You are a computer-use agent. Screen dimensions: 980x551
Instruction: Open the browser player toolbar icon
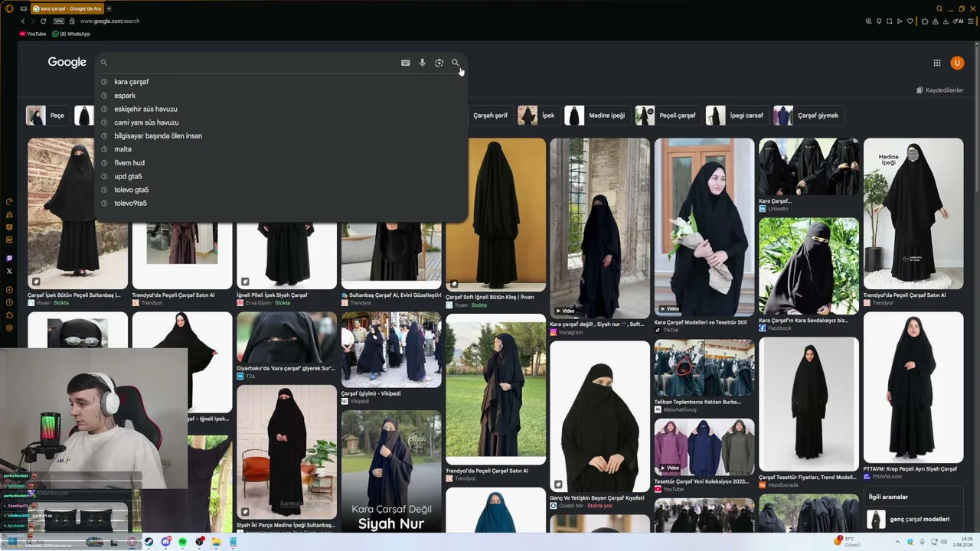coord(900,21)
